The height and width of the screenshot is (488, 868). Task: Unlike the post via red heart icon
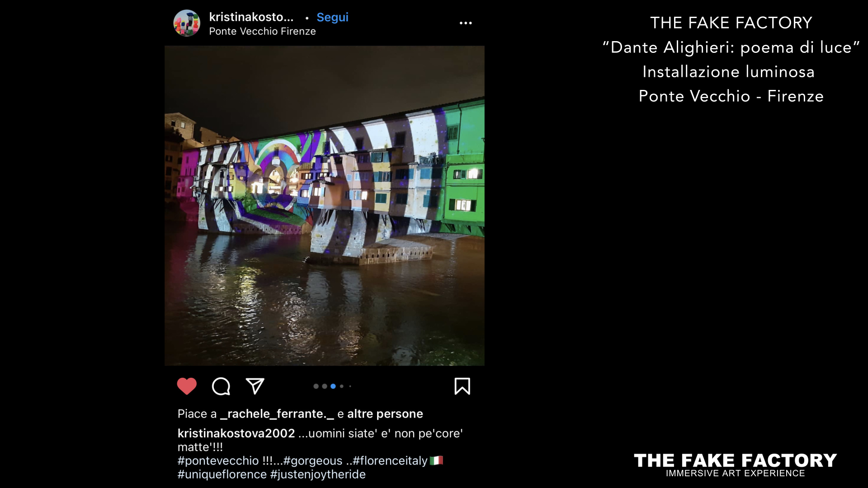coord(187,386)
